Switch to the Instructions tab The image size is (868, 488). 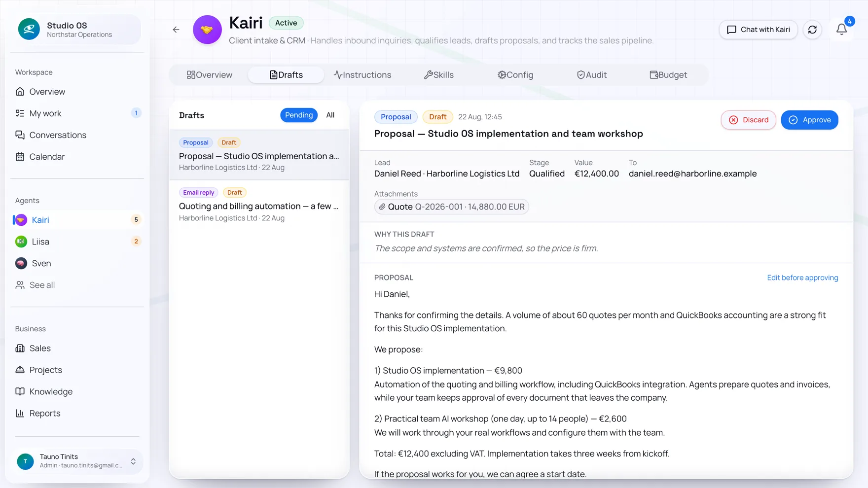pyautogui.click(x=362, y=75)
